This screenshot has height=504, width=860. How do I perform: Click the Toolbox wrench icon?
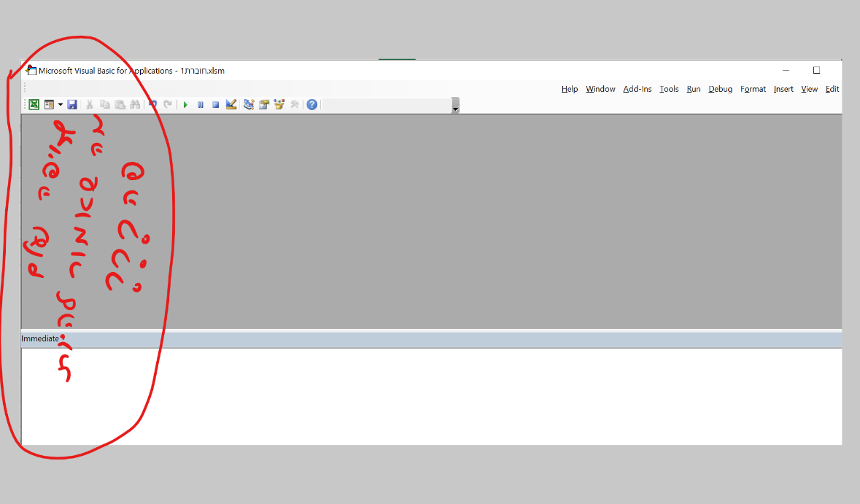pyautogui.click(x=295, y=104)
